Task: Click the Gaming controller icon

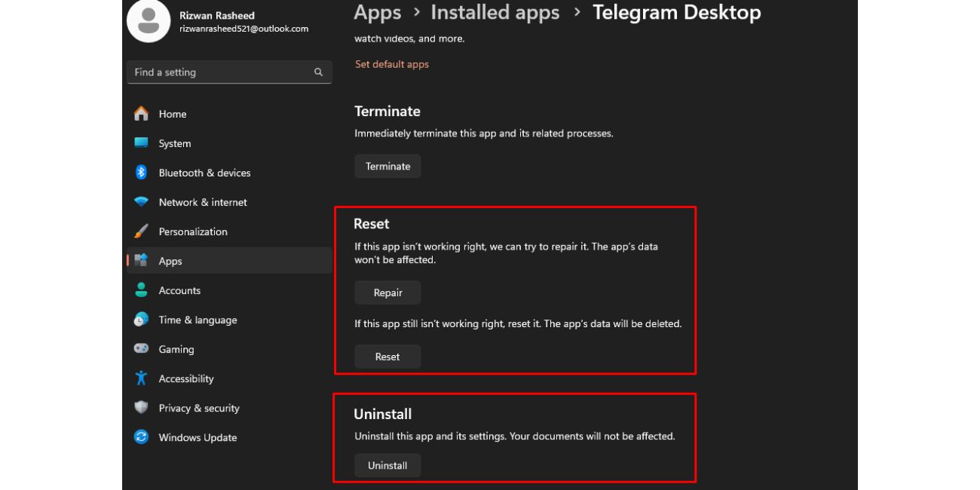Action: pos(141,348)
